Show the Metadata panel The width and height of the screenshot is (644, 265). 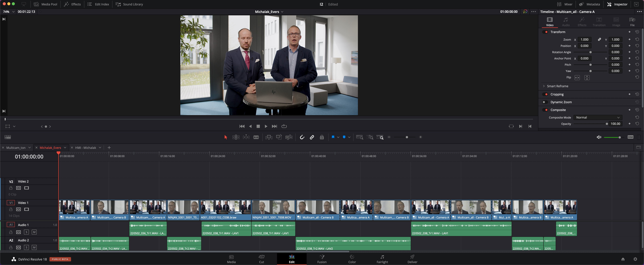pyautogui.click(x=589, y=4)
